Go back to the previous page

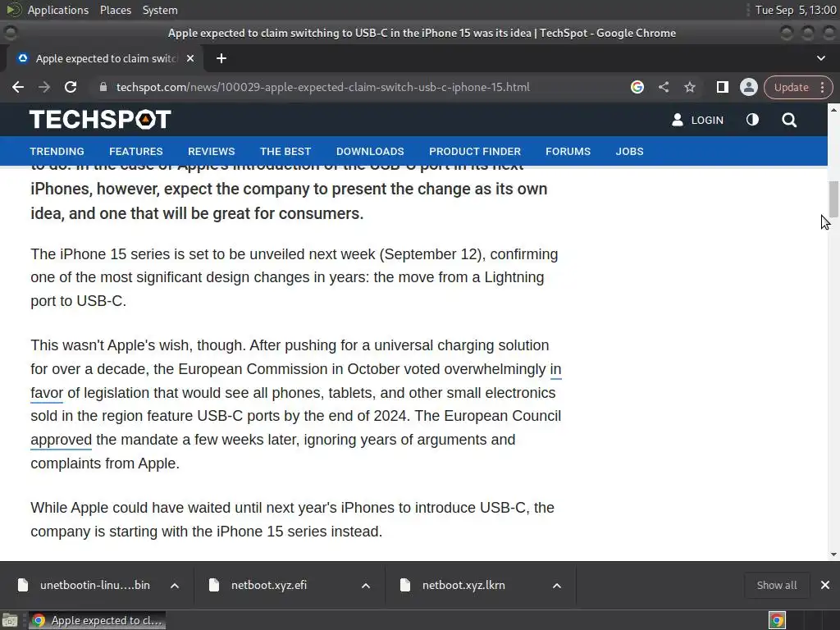click(x=18, y=87)
